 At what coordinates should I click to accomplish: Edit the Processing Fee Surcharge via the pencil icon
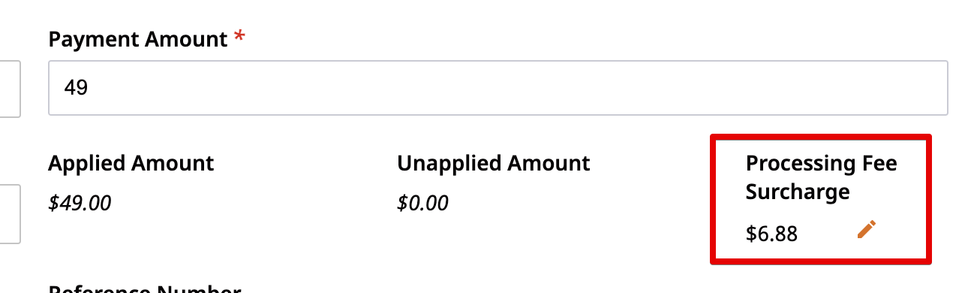click(866, 230)
